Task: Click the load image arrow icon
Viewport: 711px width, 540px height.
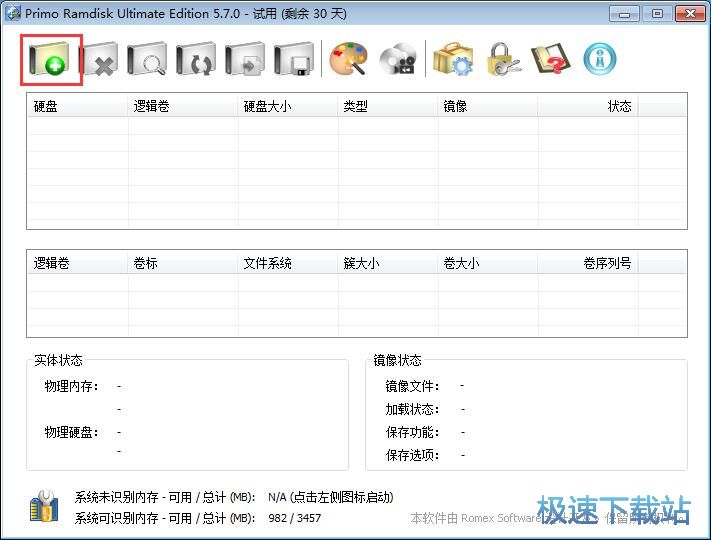Action: pos(245,59)
